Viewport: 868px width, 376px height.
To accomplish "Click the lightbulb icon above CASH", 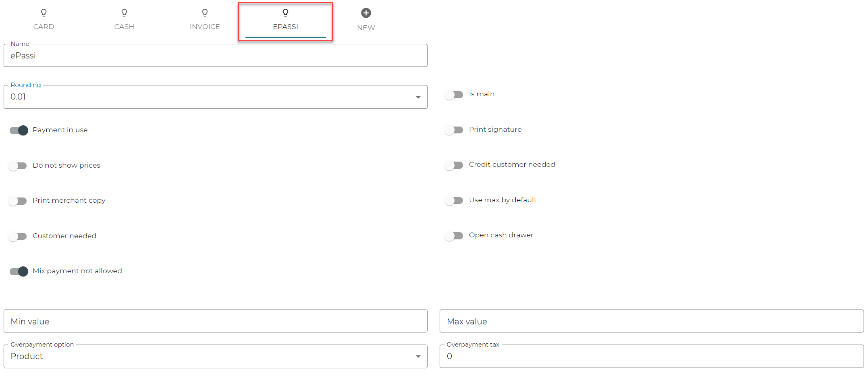I will (124, 13).
